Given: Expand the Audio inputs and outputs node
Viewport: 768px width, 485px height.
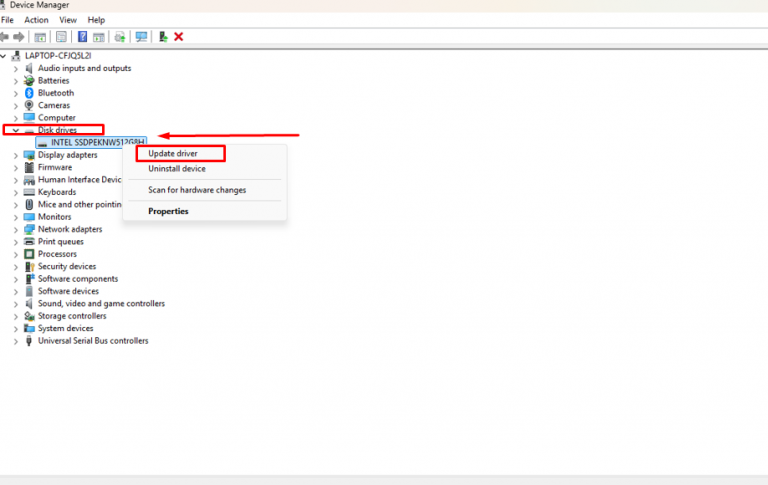Looking at the screenshot, I should pos(16,68).
